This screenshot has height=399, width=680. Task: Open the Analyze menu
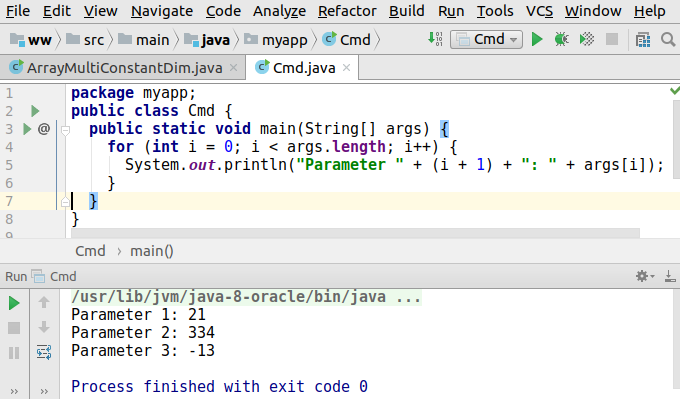tap(279, 11)
